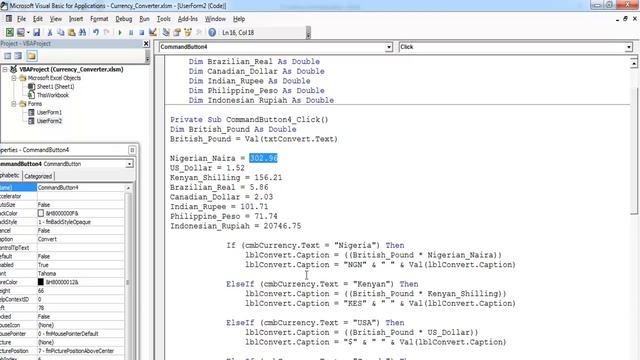Open the Add-Ins menu
Viewport: 640px width, 360px height.
(x=188, y=19)
